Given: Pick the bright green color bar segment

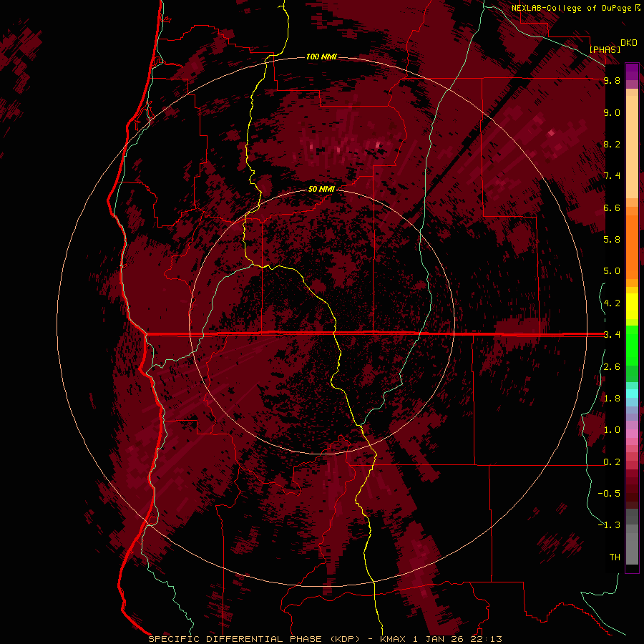Looking at the screenshot, I should click(632, 345).
